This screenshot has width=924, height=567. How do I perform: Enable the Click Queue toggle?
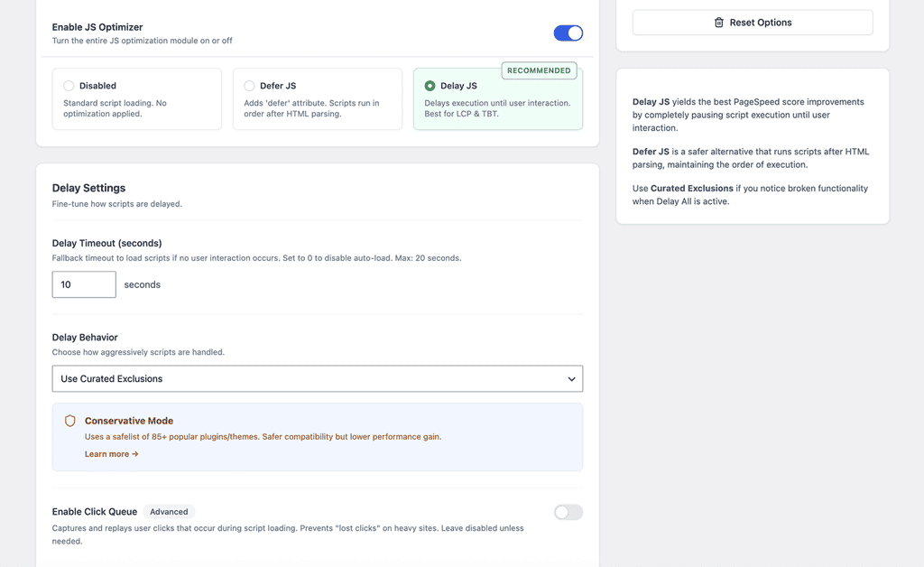click(568, 512)
